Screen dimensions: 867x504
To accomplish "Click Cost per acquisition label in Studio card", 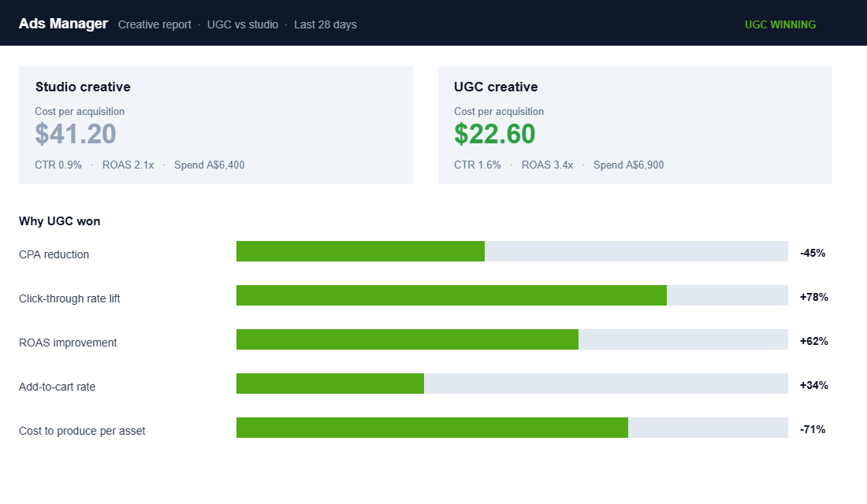I will point(80,112).
